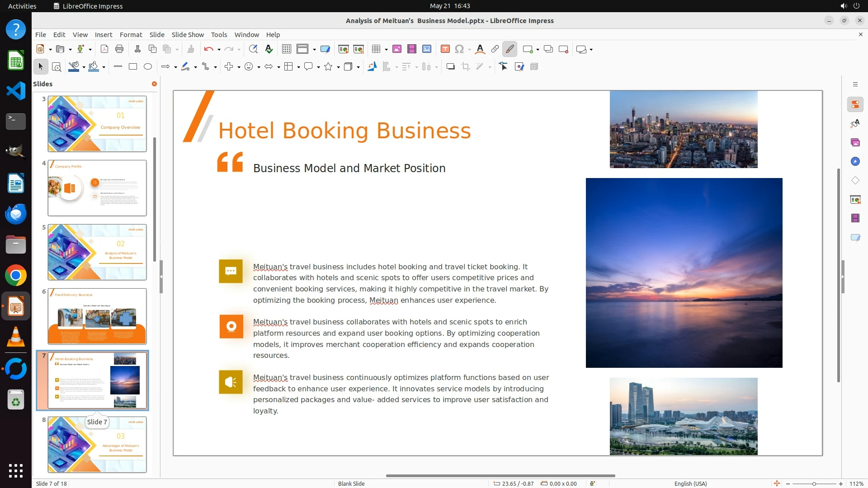Export directly as PDF
This screenshot has width=868, height=488.
tap(104, 49)
